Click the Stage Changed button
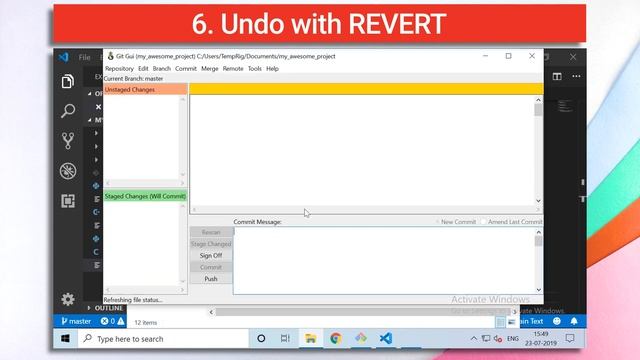The width and height of the screenshot is (640, 360). coord(211,244)
